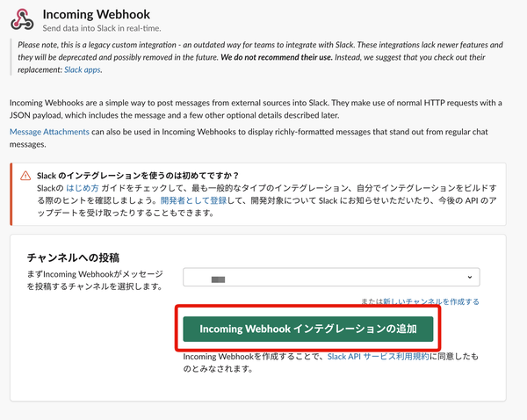Click the Incoming Webhook logo icon
The width and height of the screenshot is (527, 420).
(x=22, y=19)
